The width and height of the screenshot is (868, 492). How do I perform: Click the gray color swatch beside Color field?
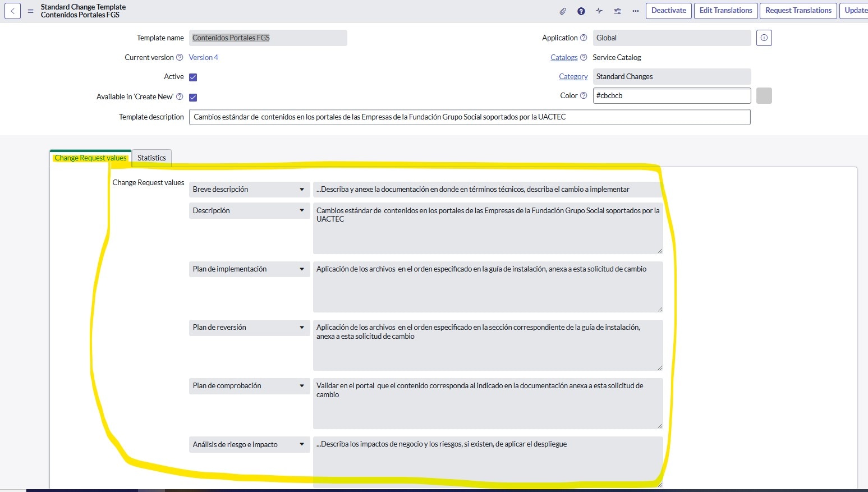coord(764,95)
